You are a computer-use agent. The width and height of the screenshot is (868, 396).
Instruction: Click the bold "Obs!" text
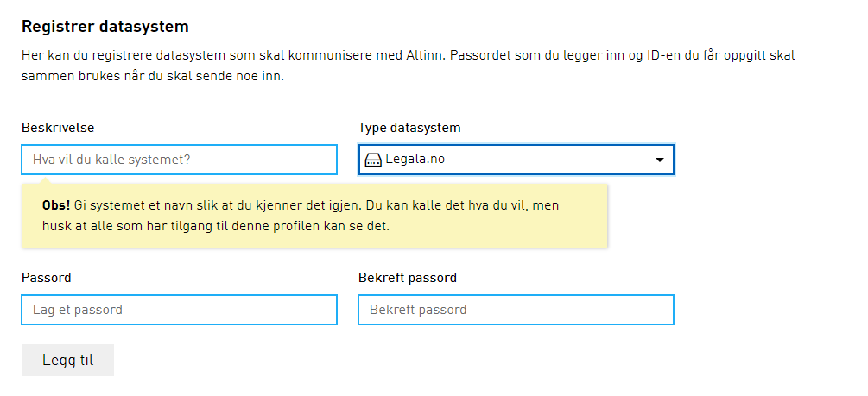coord(56,207)
